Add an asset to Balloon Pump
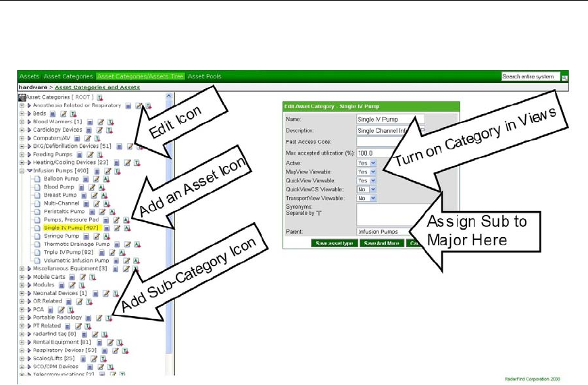Viewport: 588px width, 385px height. (106, 179)
